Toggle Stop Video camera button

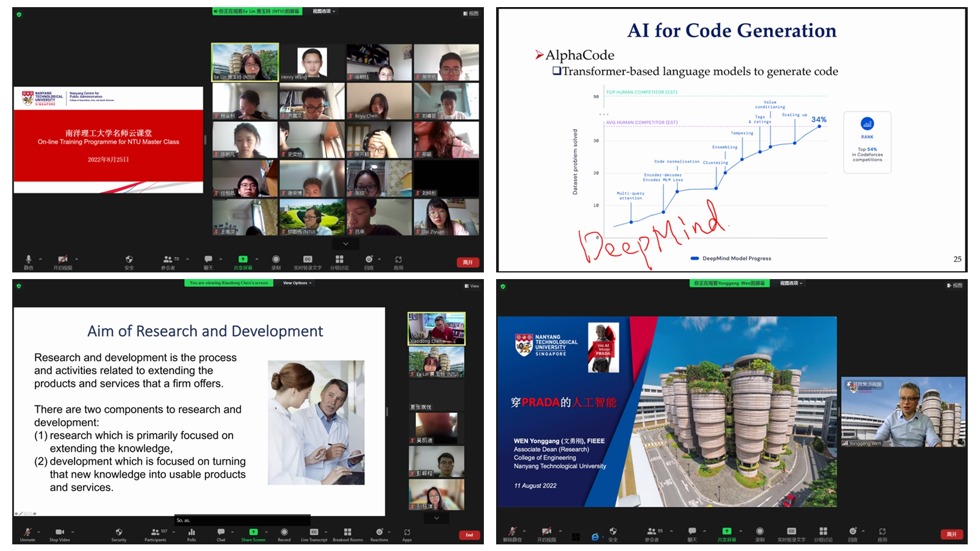(x=60, y=532)
